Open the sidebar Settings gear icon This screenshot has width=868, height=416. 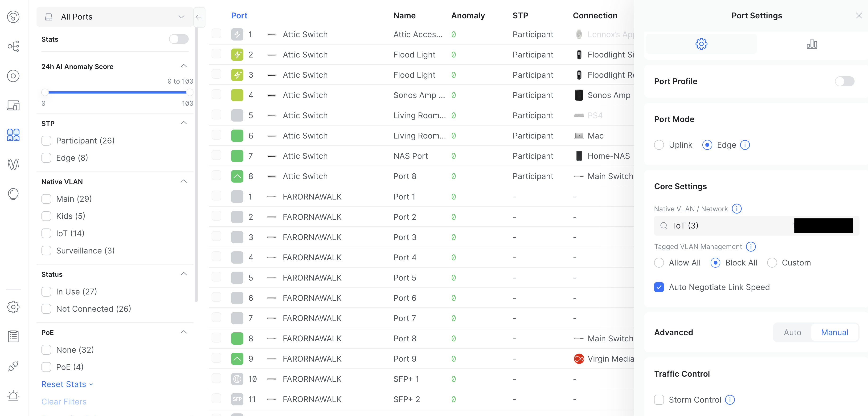(x=13, y=307)
